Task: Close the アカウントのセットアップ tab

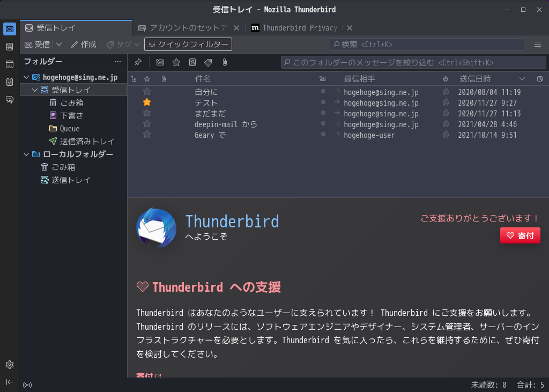Action: pos(236,28)
